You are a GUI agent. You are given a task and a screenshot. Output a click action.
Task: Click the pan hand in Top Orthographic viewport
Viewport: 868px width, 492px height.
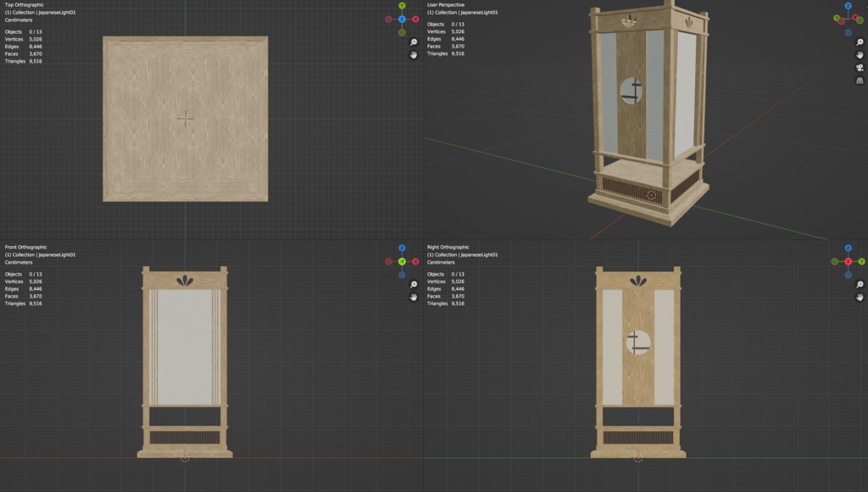coord(414,55)
